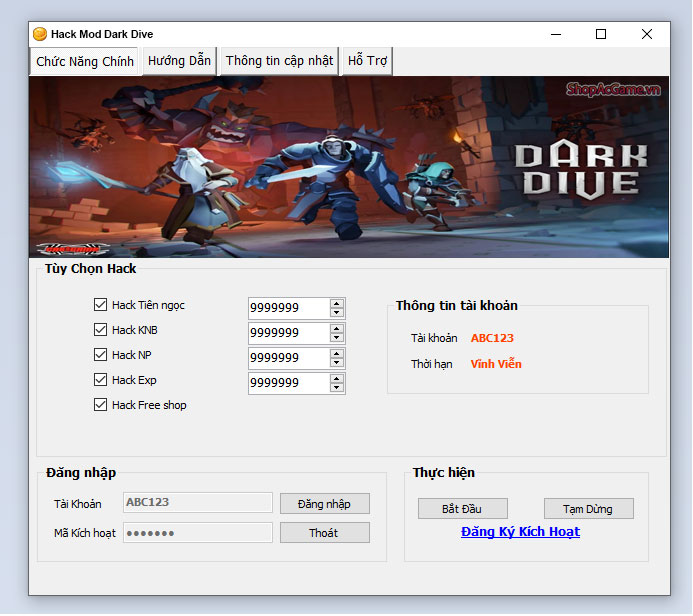Increase the Hack NP value with up arrow
The image size is (693, 616).
[x=337, y=354]
